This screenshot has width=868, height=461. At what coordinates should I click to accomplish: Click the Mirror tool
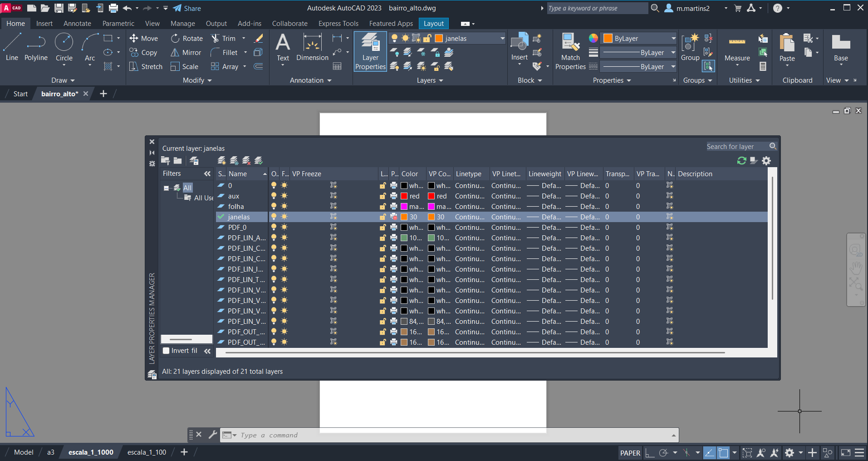point(186,53)
